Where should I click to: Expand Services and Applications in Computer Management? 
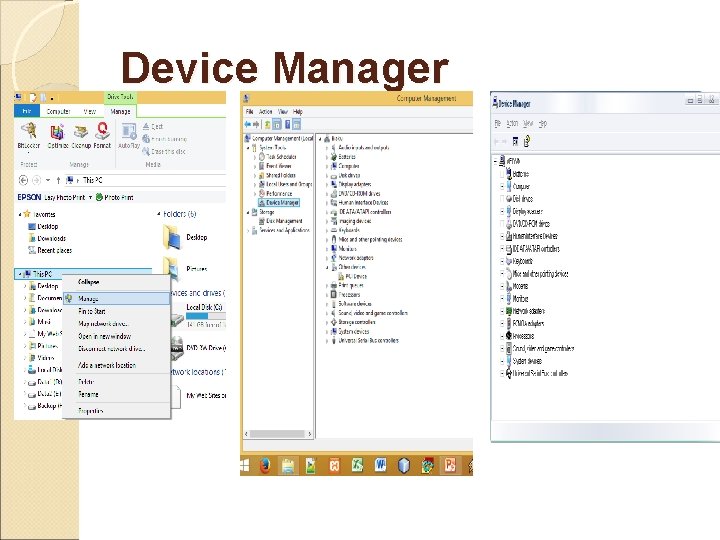[248, 231]
